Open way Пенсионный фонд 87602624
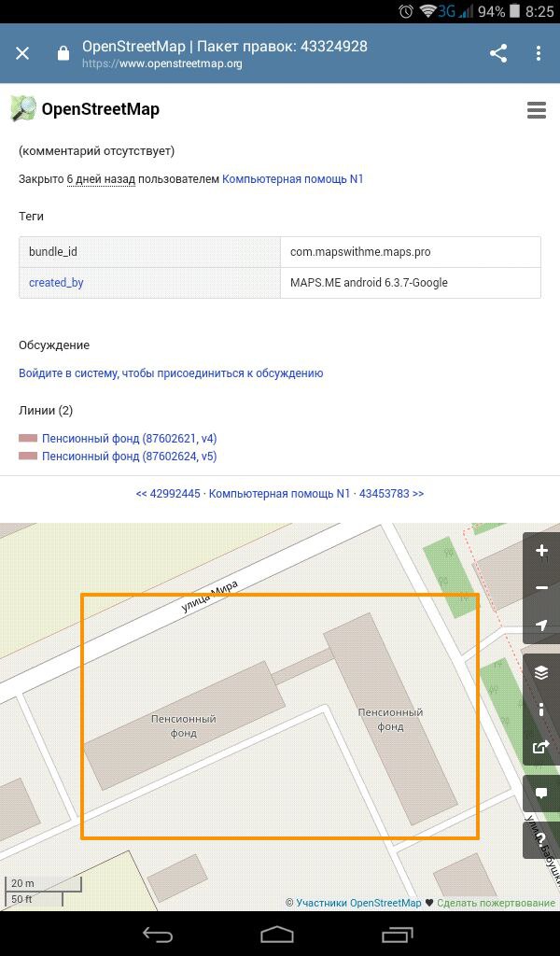560x956 pixels. (x=129, y=457)
